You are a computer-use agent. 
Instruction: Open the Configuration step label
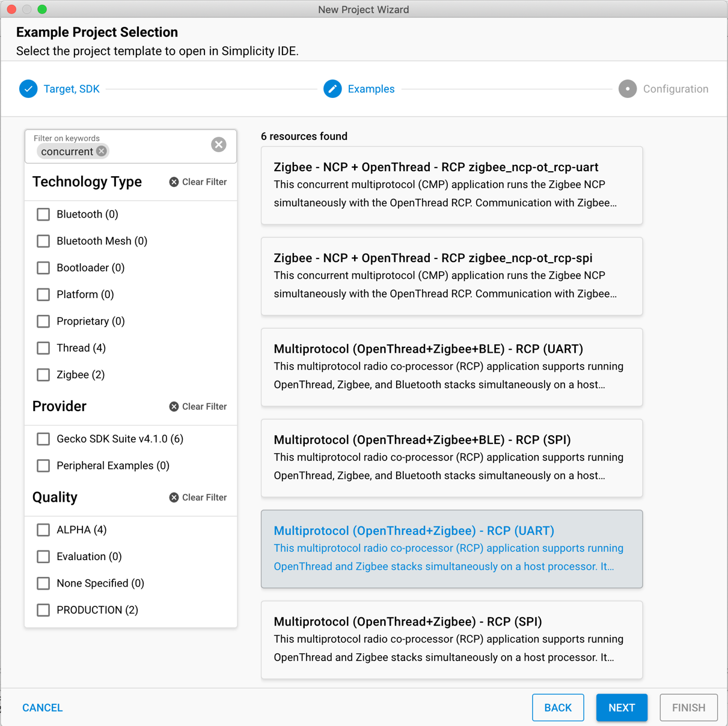click(675, 89)
